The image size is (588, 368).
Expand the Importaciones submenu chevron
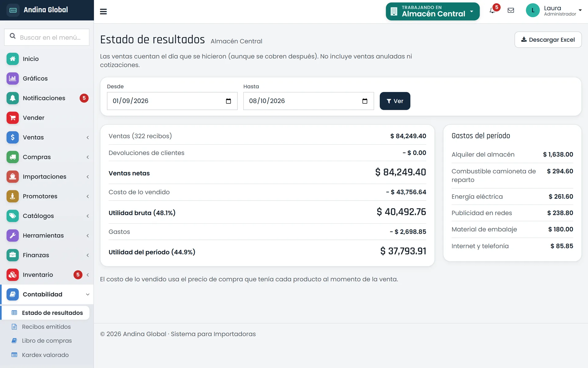click(88, 177)
